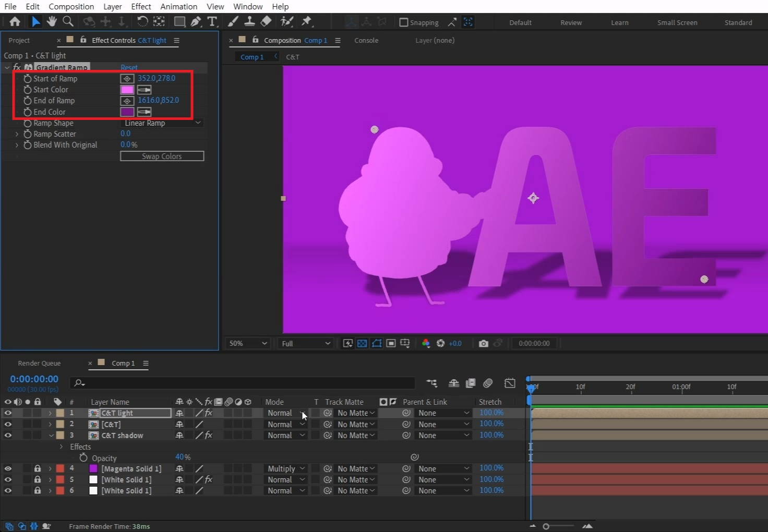Open the Animation menu
This screenshot has height=532, width=768.
tap(178, 6)
